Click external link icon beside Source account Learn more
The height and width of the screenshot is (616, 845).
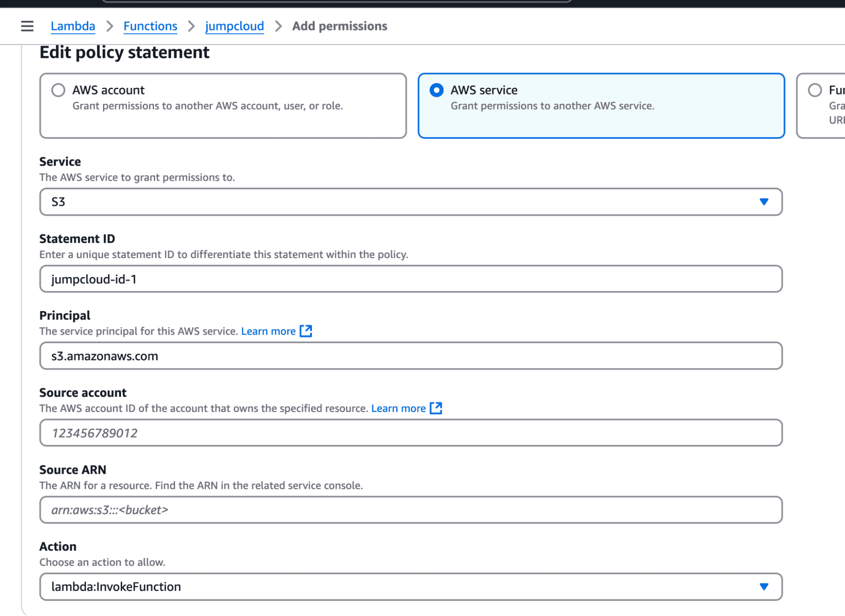[x=436, y=408]
